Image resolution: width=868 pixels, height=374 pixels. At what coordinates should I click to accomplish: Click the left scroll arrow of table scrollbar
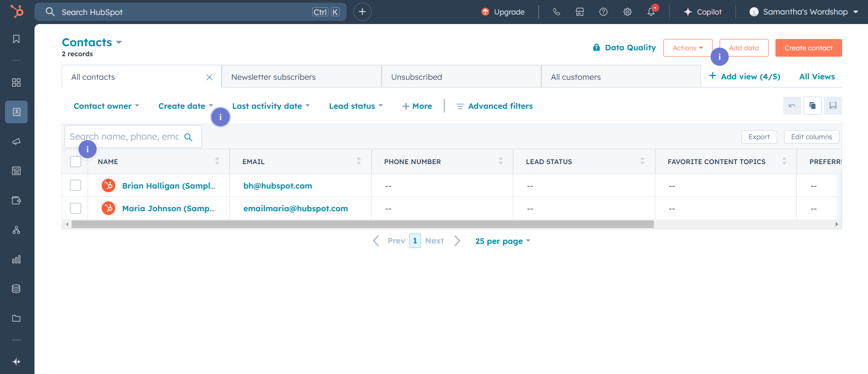click(67, 224)
